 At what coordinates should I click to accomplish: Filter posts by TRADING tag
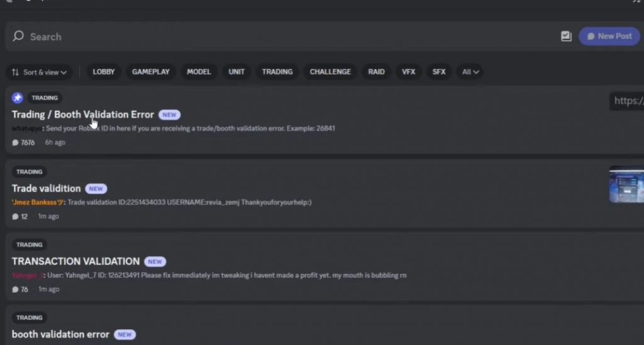(x=277, y=72)
